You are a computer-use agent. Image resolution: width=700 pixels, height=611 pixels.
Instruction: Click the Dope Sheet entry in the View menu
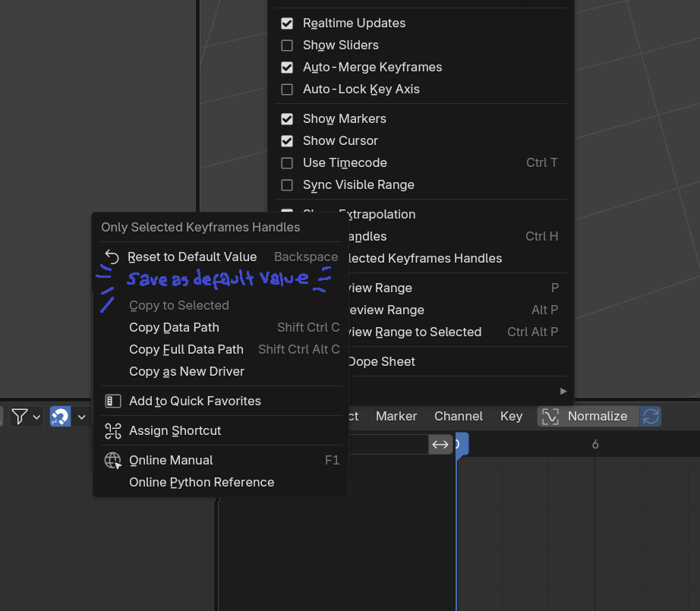tap(458, 361)
